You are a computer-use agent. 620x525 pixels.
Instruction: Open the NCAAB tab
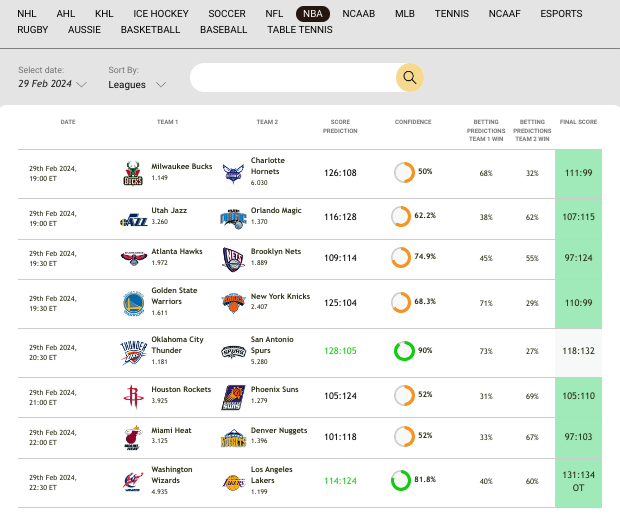(x=359, y=14)
